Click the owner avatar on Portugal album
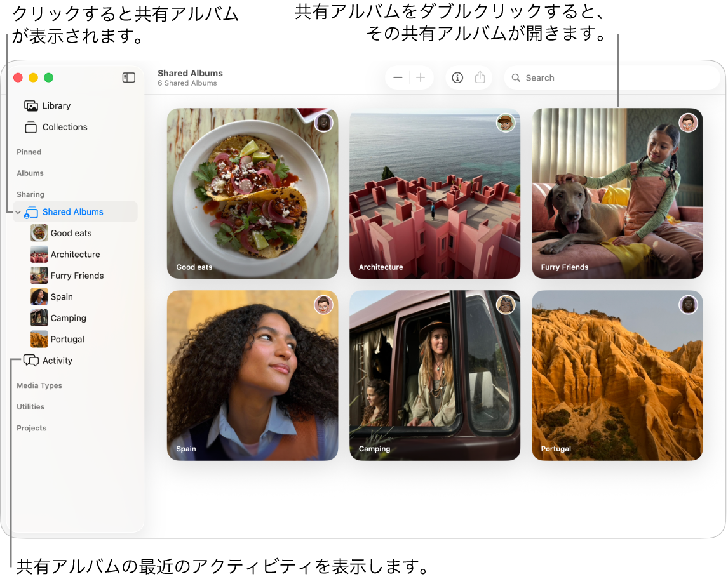Viewport: 728px width, 579px height. pos(688,305)
